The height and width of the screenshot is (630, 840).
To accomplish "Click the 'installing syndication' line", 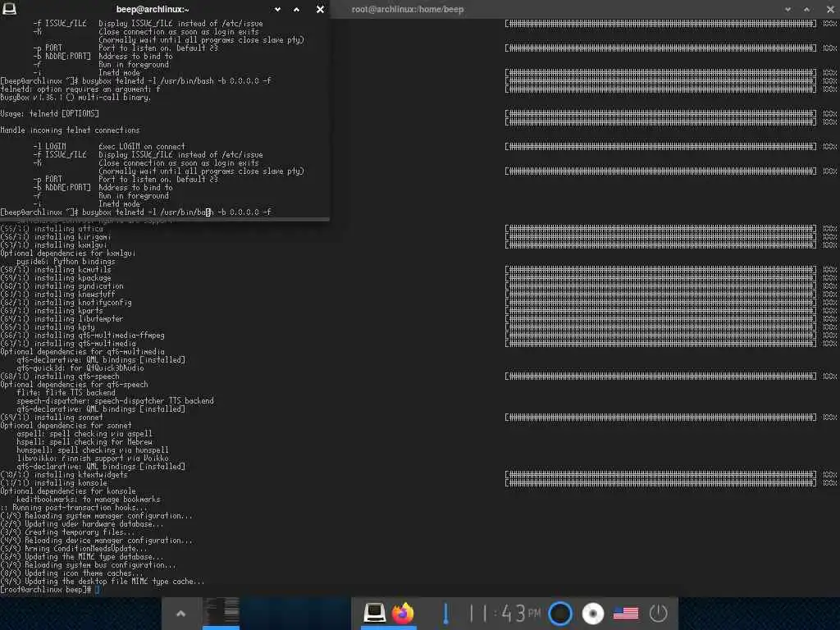I will pyautogui.click(x=62, y=286).
